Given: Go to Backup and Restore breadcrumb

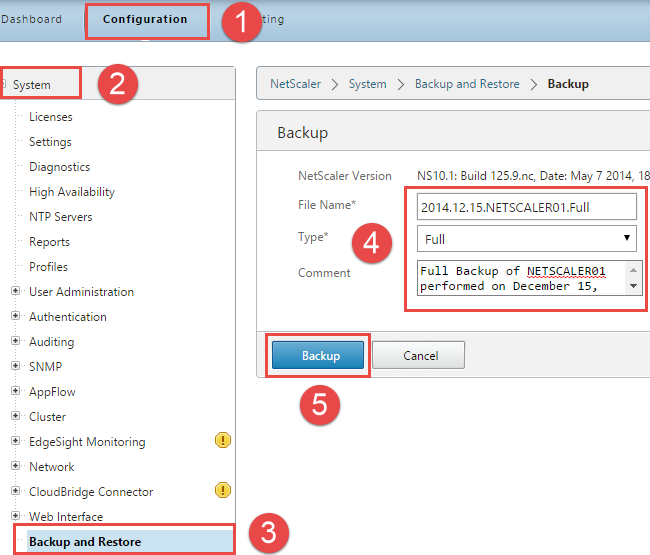Looking at the screenshot, I should point(467,84).
